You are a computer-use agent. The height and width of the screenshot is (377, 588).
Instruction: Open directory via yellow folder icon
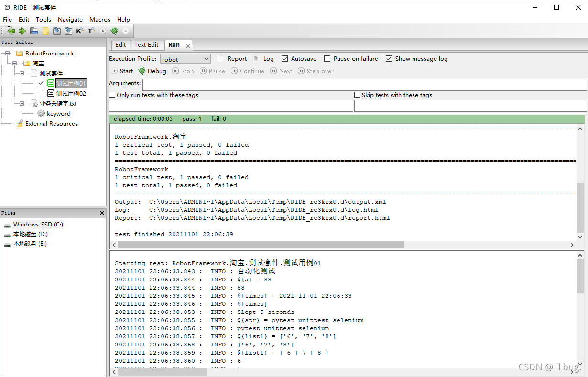coord(45,31)
